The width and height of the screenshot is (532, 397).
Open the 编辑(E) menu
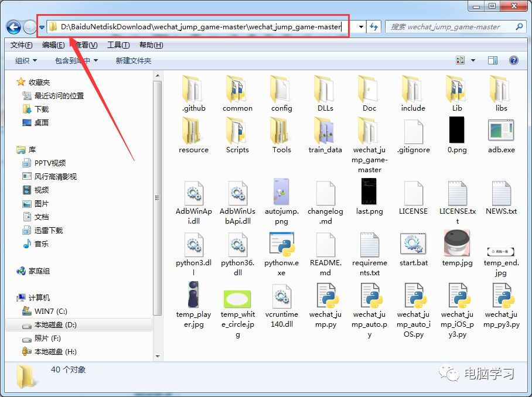pyautogui.click(x=53, y=45)
